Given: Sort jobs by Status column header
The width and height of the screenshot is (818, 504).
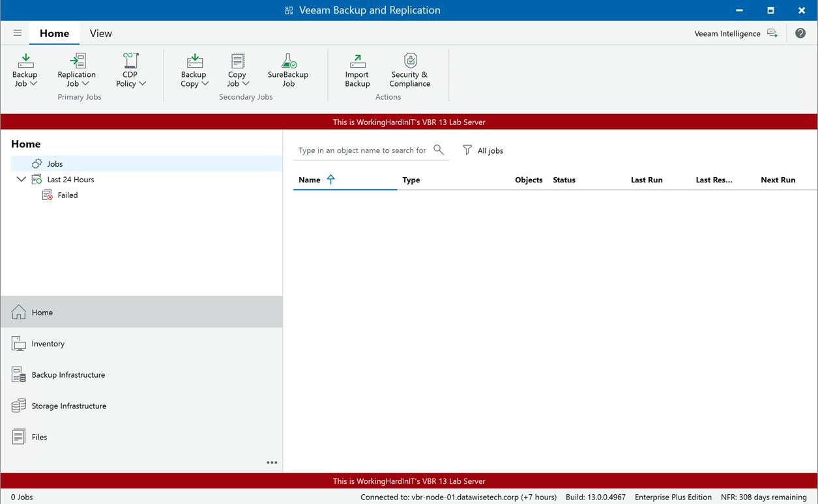Looking at the screenshot, I should 564,180.
